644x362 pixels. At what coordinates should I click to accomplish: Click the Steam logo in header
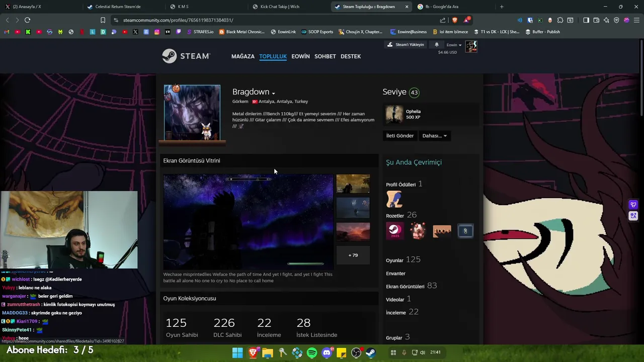coord(186,56)
